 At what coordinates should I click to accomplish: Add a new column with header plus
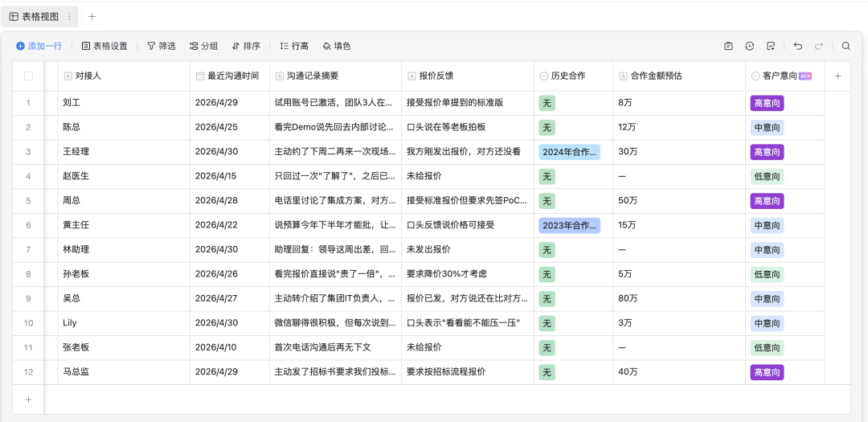click(x=837, y=76)
